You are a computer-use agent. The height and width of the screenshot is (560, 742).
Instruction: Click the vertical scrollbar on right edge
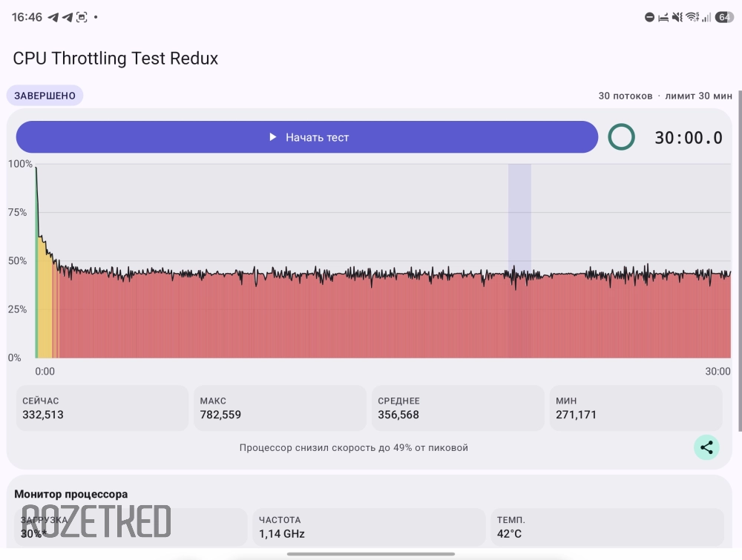coord(740,260)
